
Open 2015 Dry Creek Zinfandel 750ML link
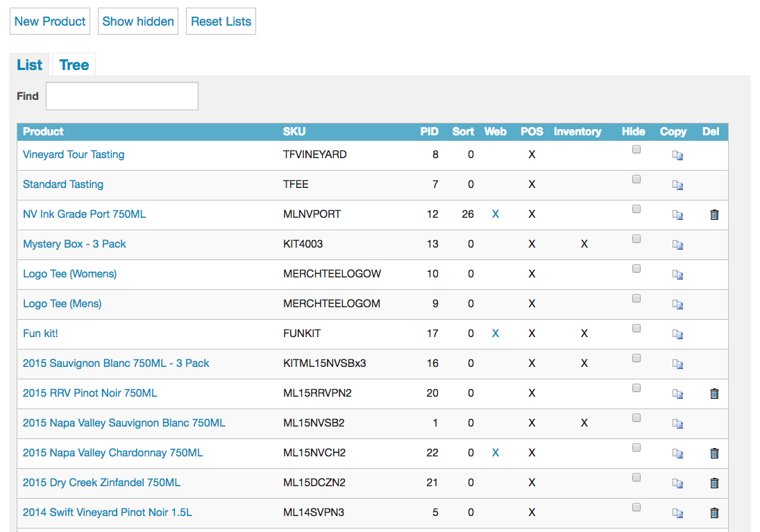click(101, 483)
